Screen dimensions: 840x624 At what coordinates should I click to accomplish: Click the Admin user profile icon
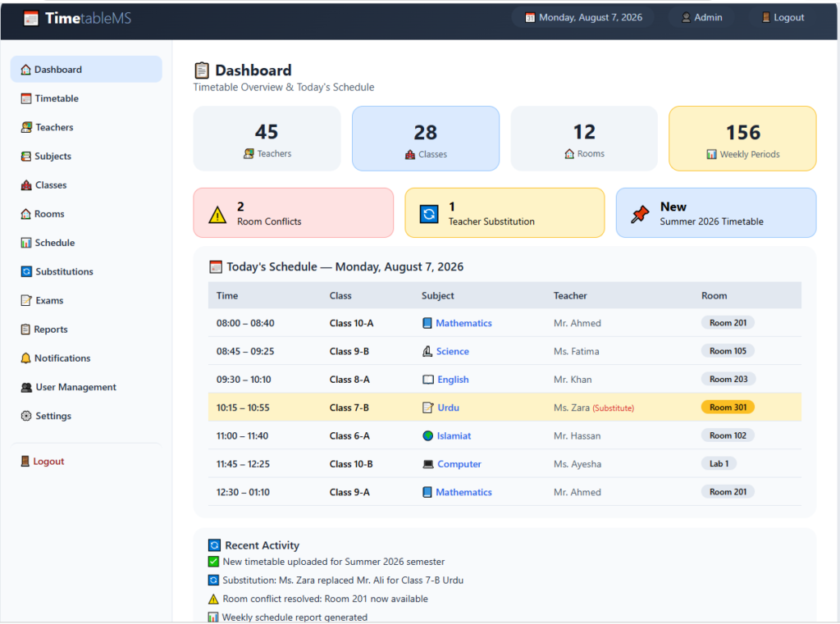coord(686,18)
